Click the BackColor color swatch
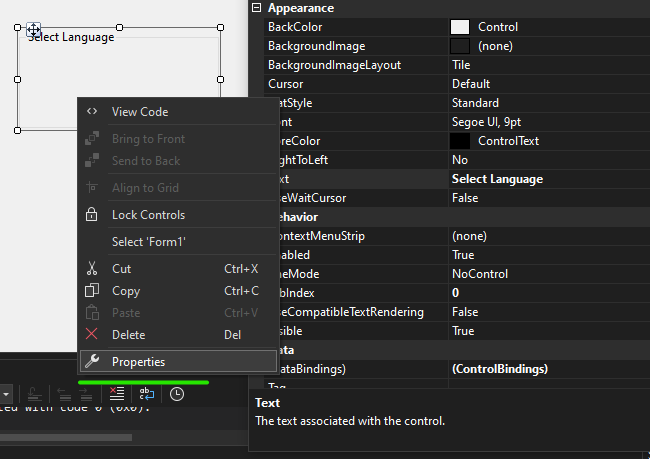 point(460,27)
